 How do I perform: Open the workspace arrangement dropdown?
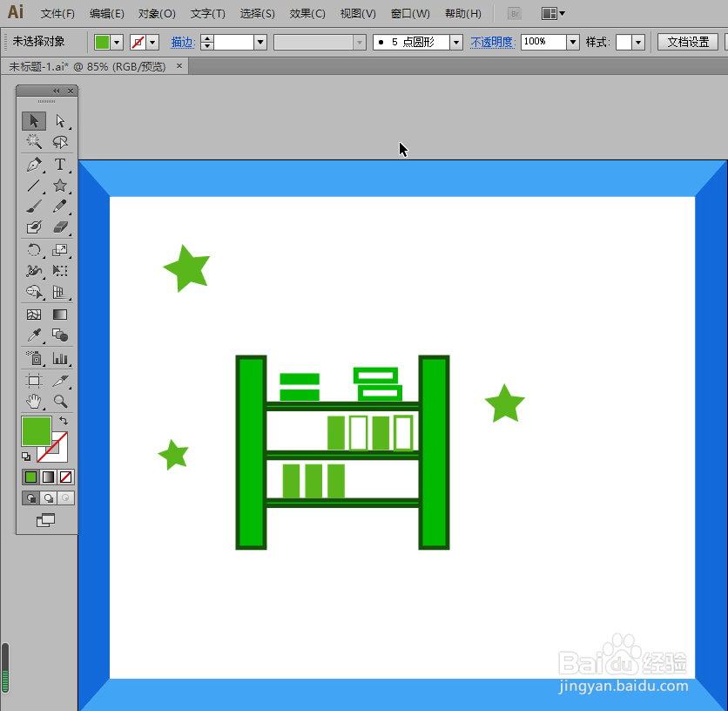553,13
